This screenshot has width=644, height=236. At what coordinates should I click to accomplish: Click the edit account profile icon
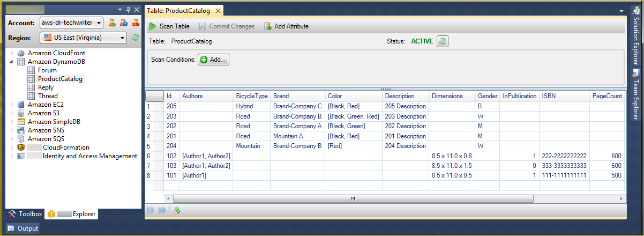[124, 23]
